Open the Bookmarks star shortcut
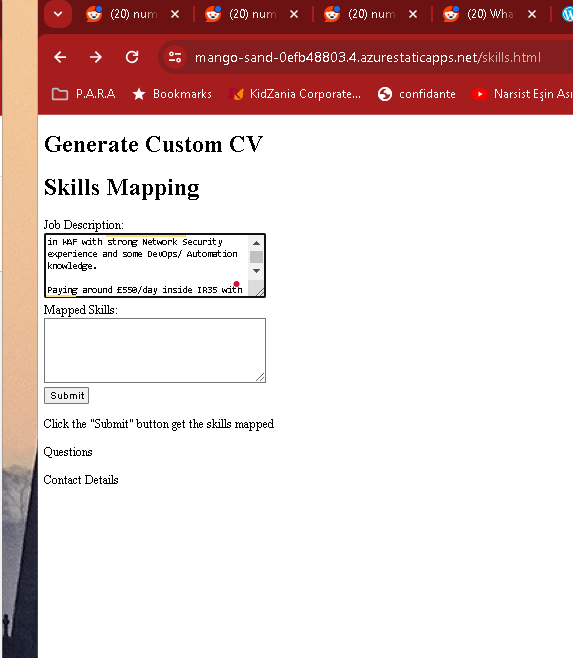 click(x=172, y=94)
